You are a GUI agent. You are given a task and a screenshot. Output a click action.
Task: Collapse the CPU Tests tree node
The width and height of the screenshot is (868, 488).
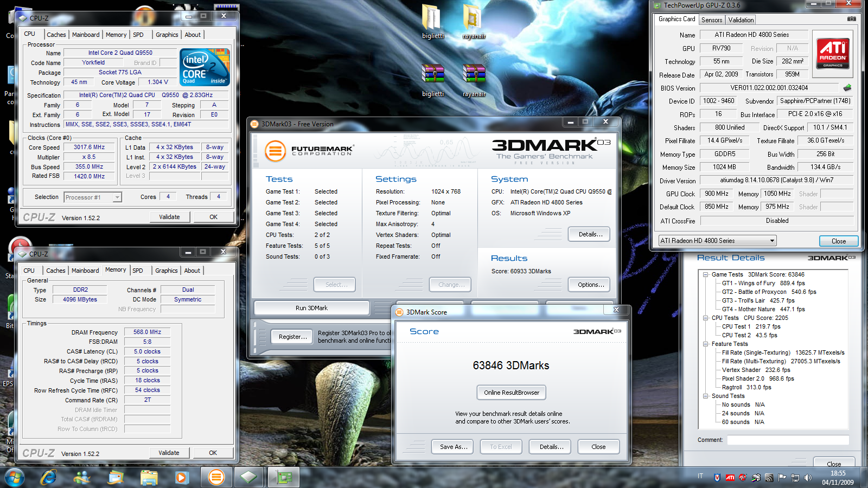(x=705, y=318)
